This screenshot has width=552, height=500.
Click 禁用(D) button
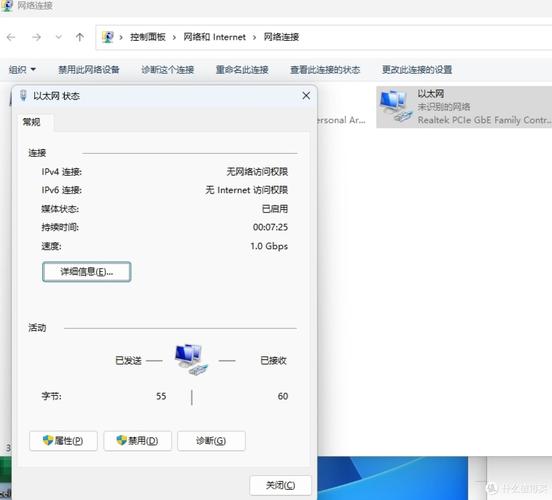pyautogui.click(x=138, y=441)
